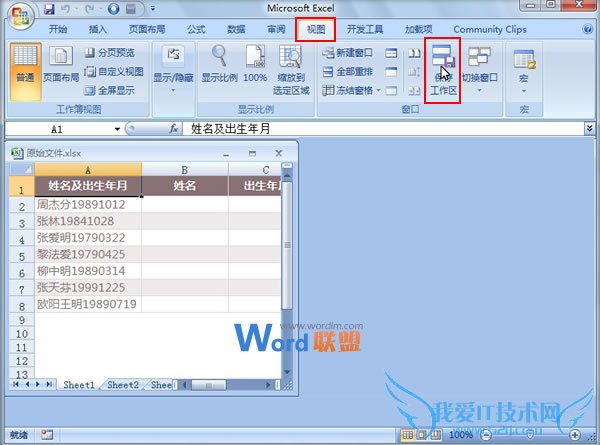Open the 公式 ribbon tab
Screen dimensions: 600x445
click(x=196, y=29)
